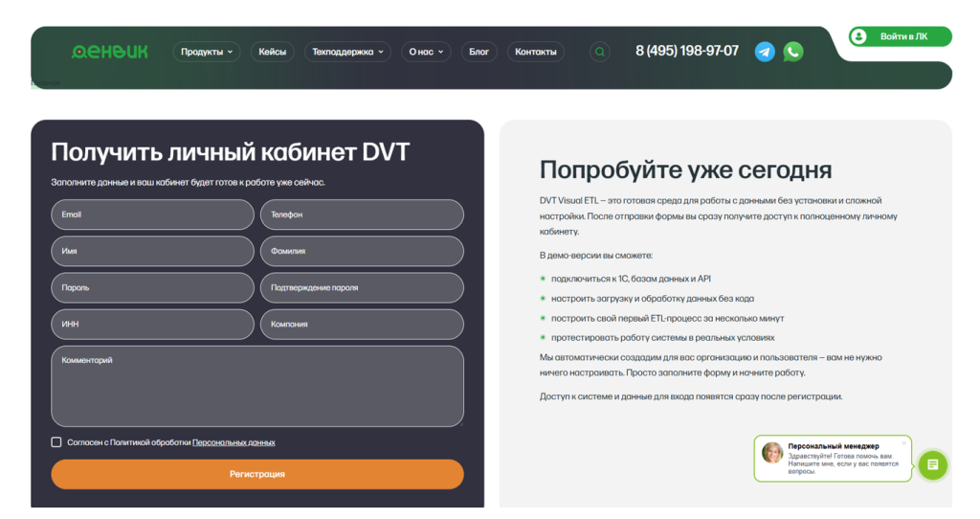Click the Email input field
Image resolution: width=980 pixels, height=519 pixels.
152,214
